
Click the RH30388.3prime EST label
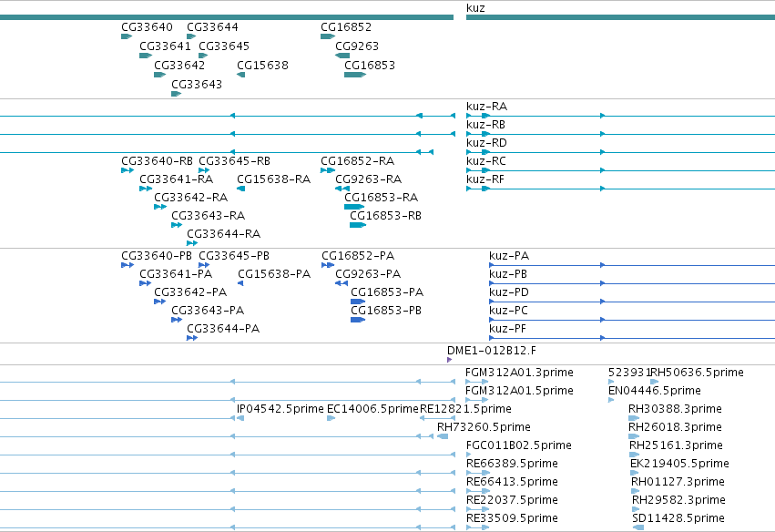pos(675,409)
